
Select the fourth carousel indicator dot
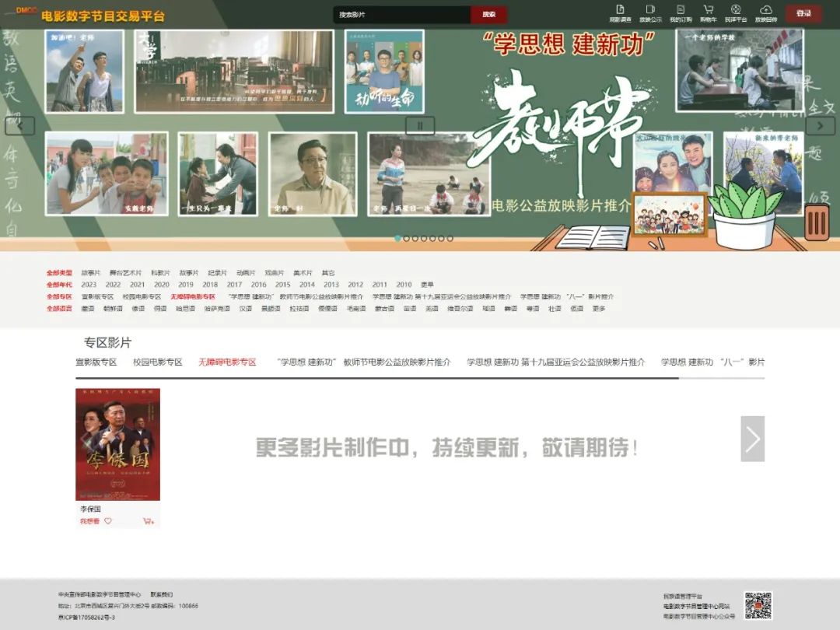(x=424, y=239)
